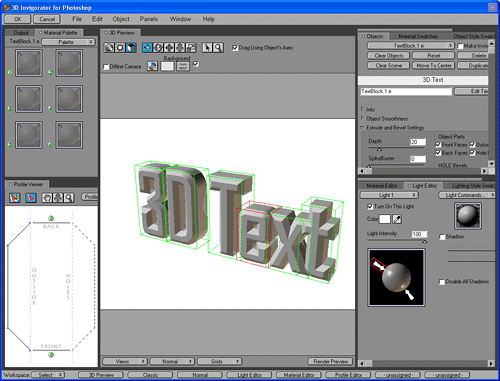Select the move tool in Profile Viewer toolbar
500x381 pixels.
tap(58, 198)
